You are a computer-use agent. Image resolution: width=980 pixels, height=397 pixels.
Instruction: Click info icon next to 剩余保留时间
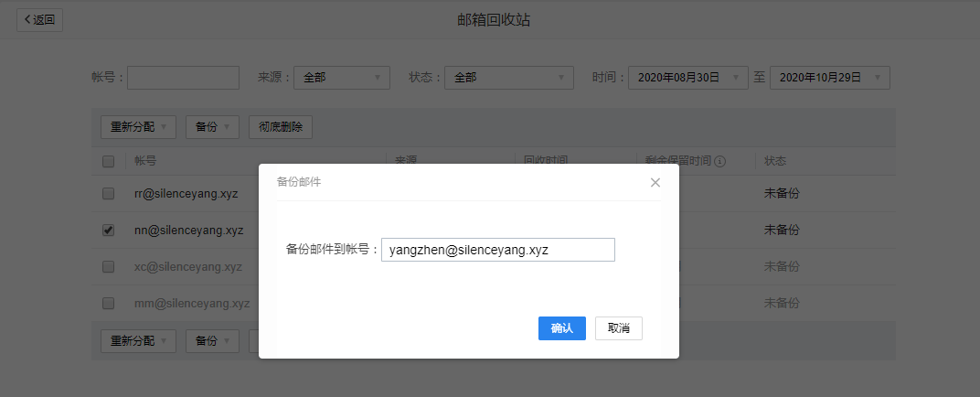[719, 161]
